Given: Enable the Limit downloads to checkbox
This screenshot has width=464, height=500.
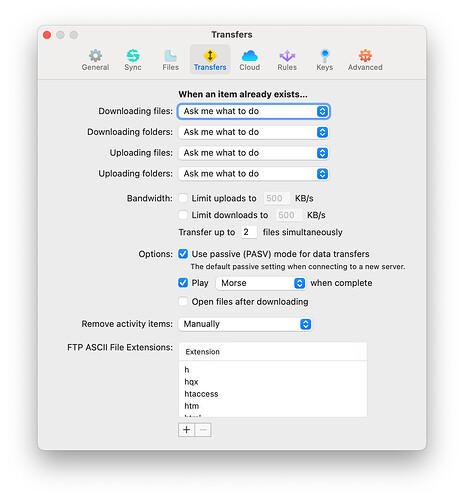Looking at the screenshot, I should 183,215.
